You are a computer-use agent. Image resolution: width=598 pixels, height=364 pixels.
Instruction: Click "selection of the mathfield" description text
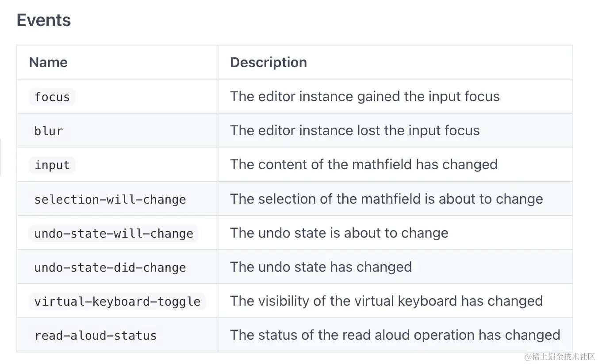coord(386,199)
